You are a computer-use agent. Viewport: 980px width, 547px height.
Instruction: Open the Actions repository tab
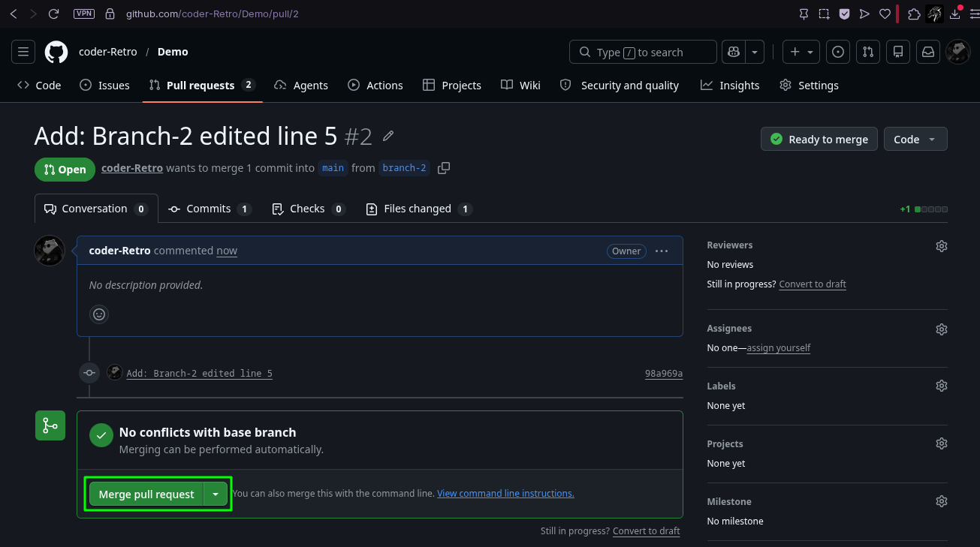(375, 86)
